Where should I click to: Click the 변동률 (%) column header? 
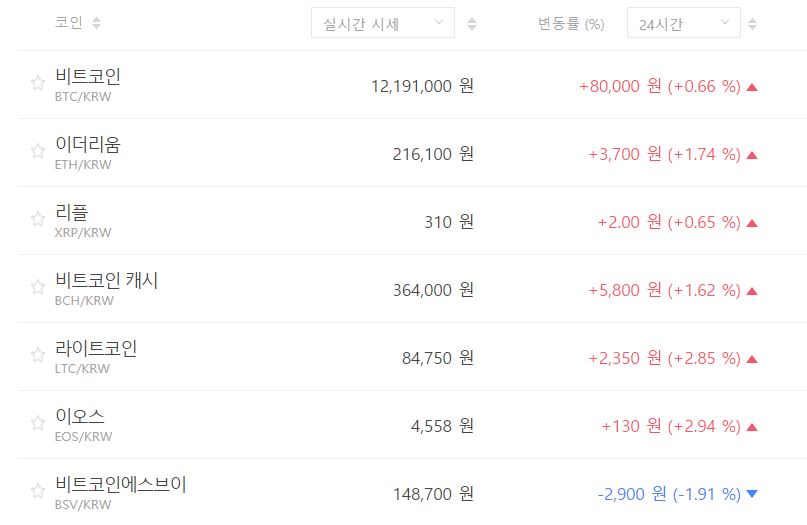(570, 24)
